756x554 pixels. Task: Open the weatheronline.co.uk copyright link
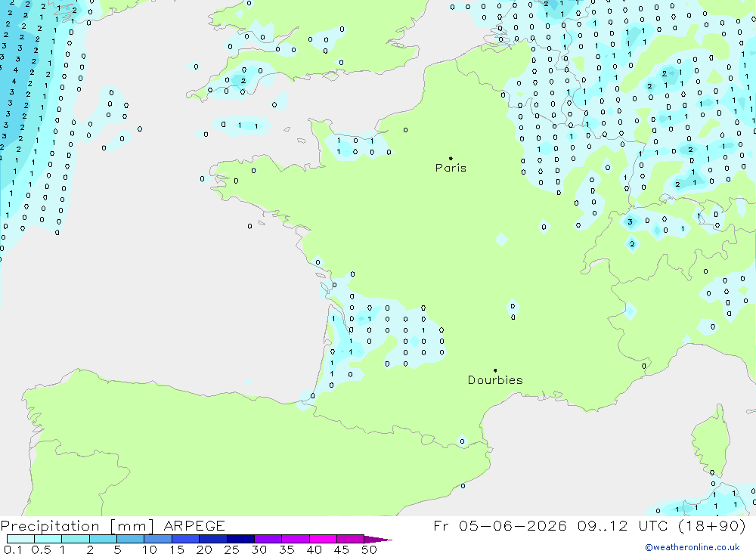692,547
